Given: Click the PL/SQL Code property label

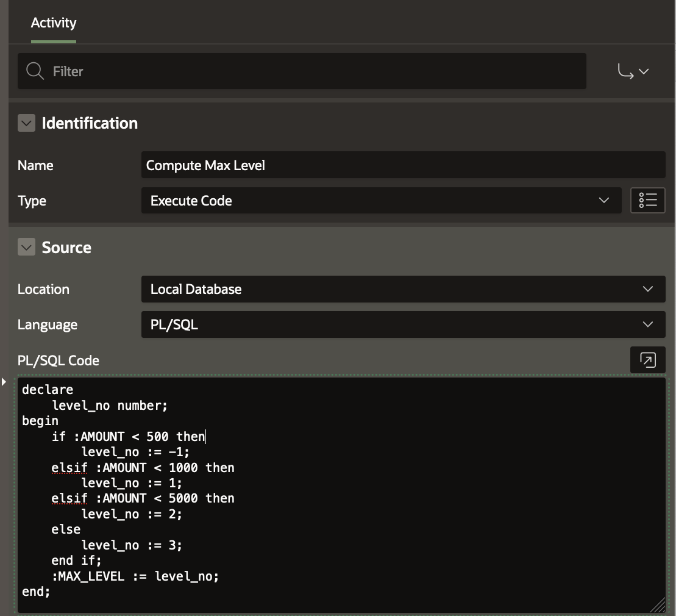Looking at the screenshot, I should [x=59, y=361].
